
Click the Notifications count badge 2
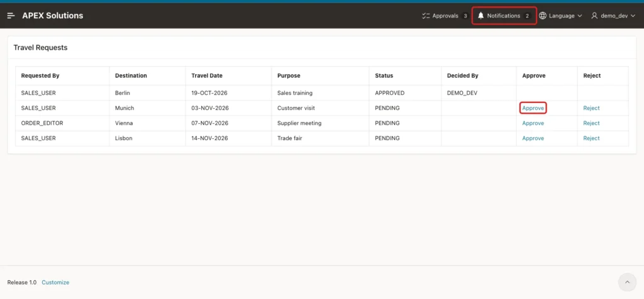point(528,16)
